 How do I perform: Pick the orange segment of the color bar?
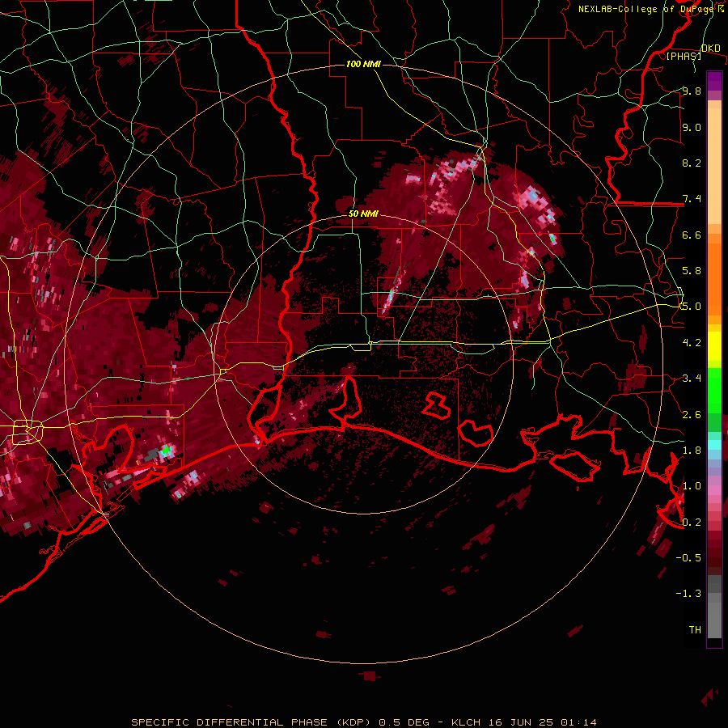714,278
